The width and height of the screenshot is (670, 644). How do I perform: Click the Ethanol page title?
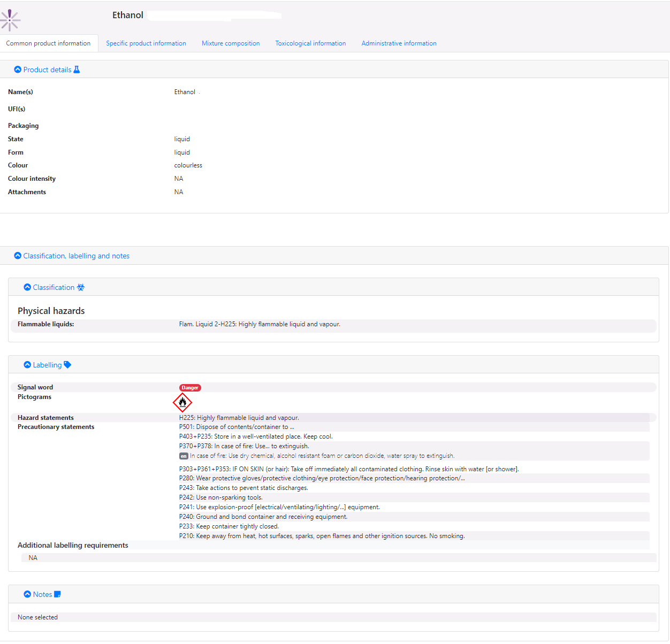(x=128, y=15)
